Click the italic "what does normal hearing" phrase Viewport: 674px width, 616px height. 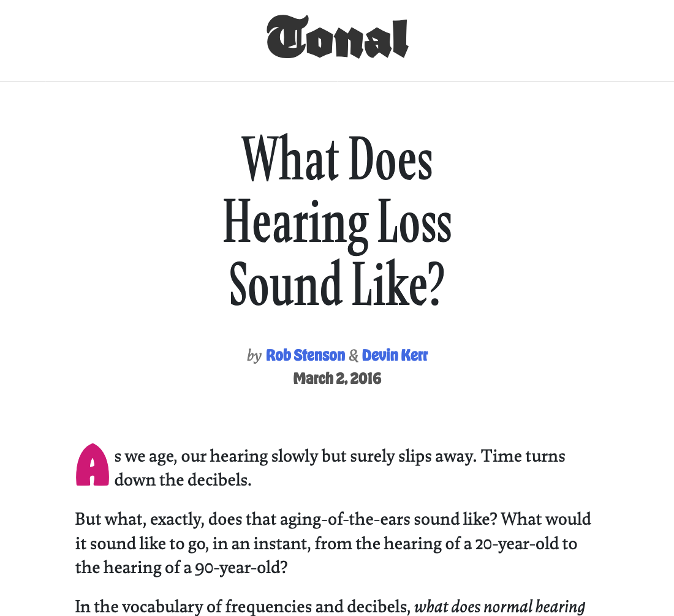[499, 606]
